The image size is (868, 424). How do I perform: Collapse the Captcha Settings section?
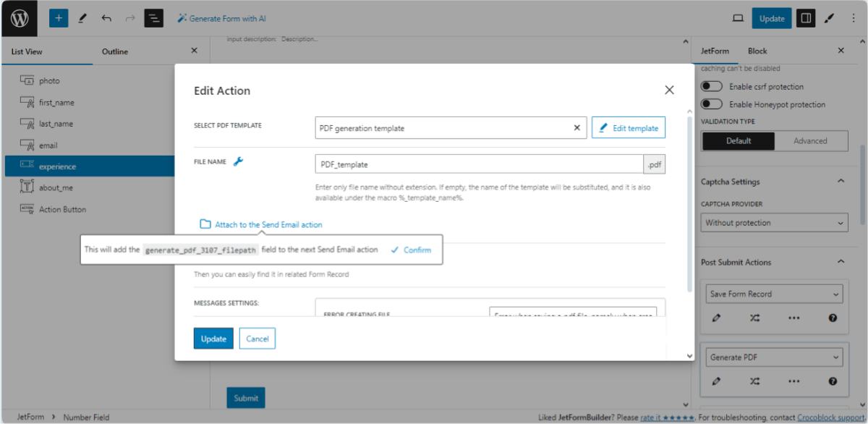point(841,181)
